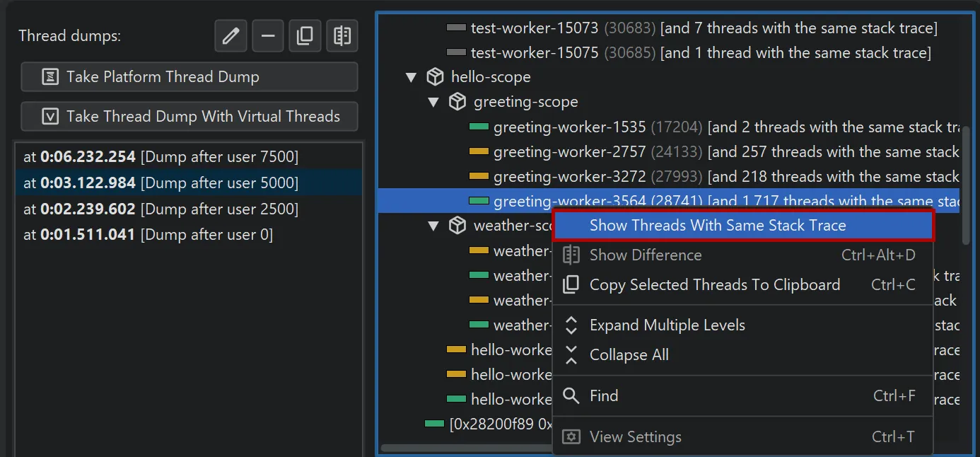980x457 pixels.
Task: Click the arrows icon beside Expand Multiple Levels
Action: [x=571, y=325]
